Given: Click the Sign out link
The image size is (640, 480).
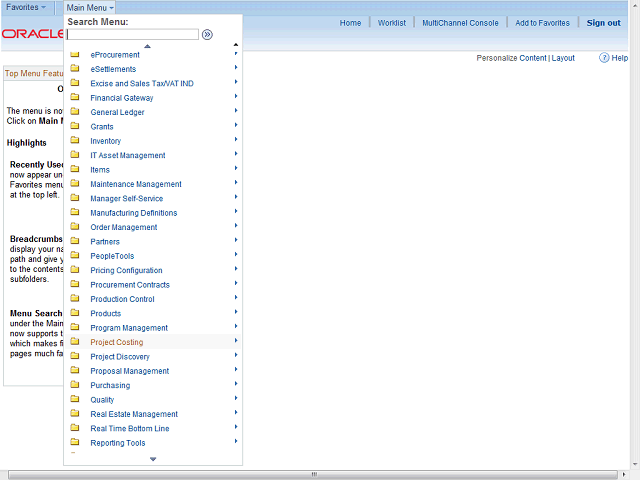Looking at the screenshot, I should pos(603,23).
